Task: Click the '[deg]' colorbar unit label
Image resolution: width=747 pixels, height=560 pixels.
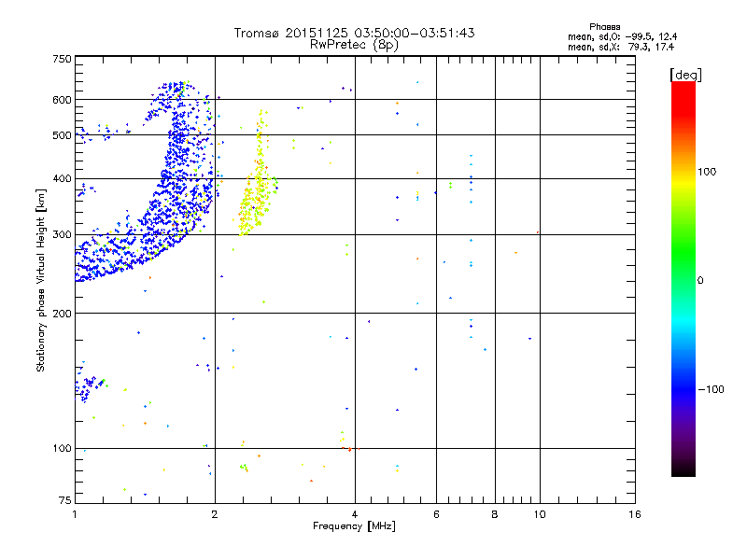Action: pyautogui.click(x=685, y=75)
